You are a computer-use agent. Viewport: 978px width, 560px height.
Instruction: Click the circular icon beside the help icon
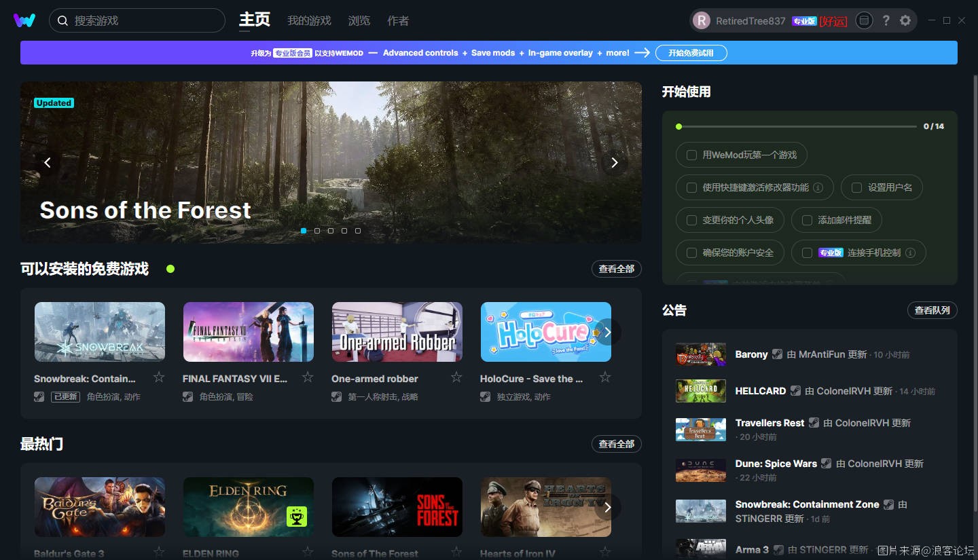click(x=864, y=21)
